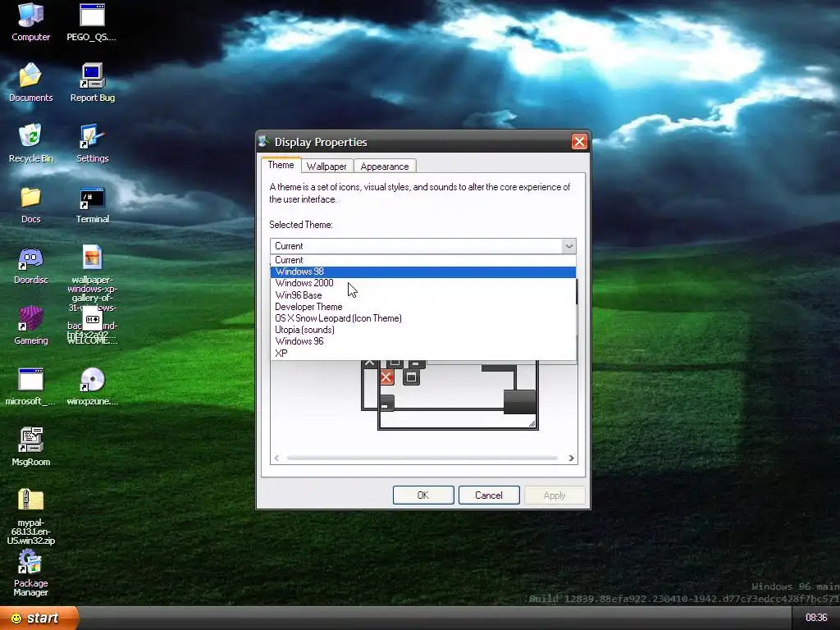Click OK in Display Properties
Viewport: 840px width, 630px height.
(x=423, y=495)
